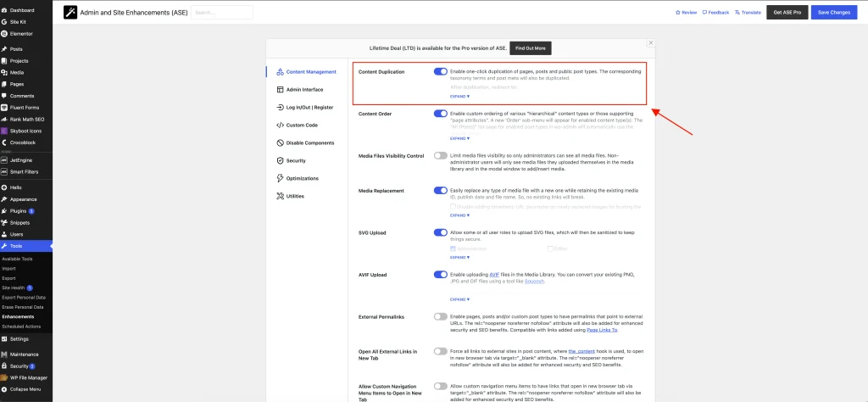868x402 pixels.
Task: Click the Security shield icon in WordPress sidebar
Action: click(x=4, y=366)
